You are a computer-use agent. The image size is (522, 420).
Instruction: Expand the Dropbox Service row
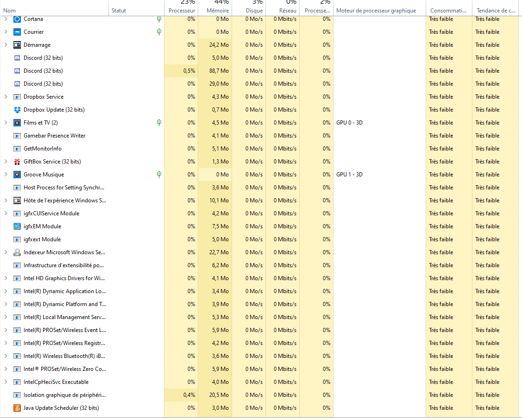point(6,97)
